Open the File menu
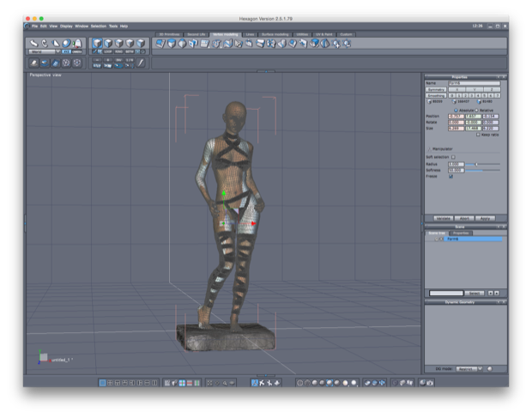The width and height of the screenshot is (532, 418). 34,26
